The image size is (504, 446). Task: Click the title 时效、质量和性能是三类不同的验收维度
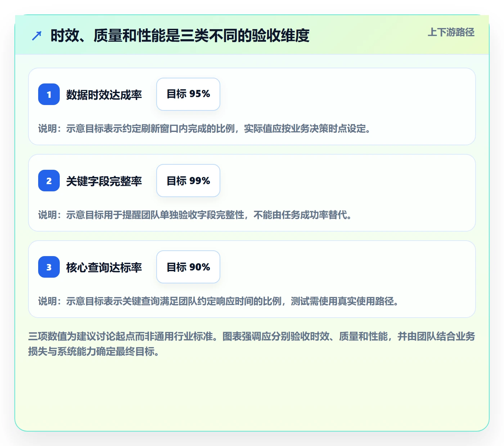coord(180,36)
